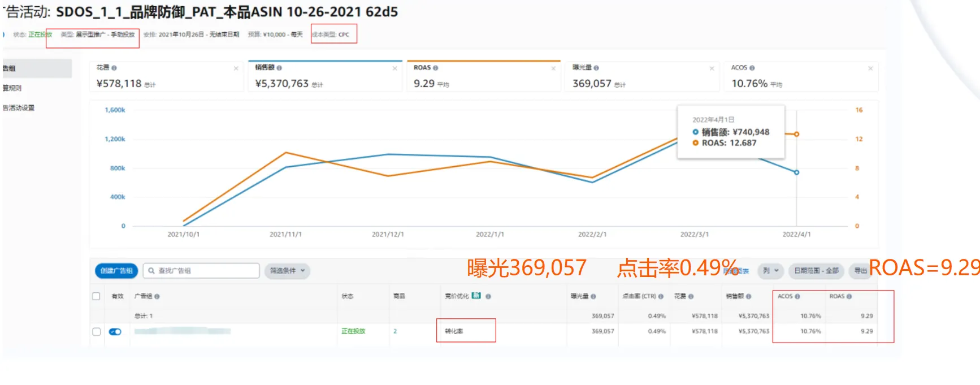Click the blue 销售额 data point at 2022/4/1
Screen dimensions: 980x385
796,172
